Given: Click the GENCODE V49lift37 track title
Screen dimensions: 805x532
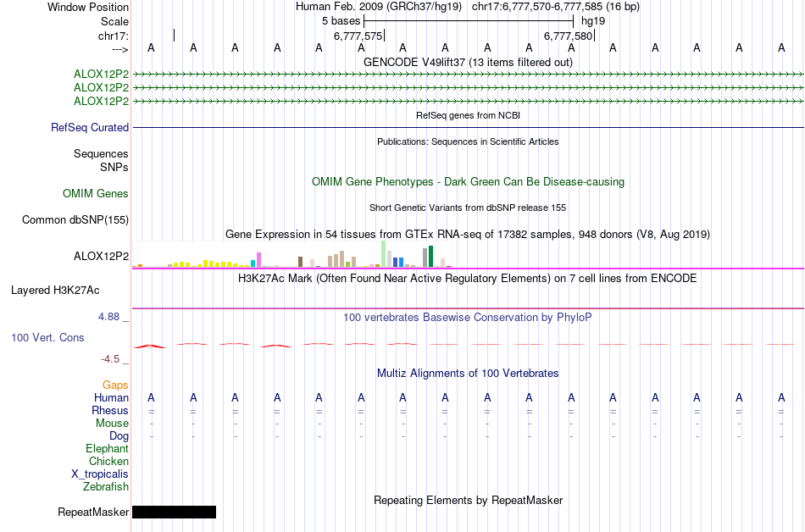Looking at the screenshot, I should click(x=468, y=62).
